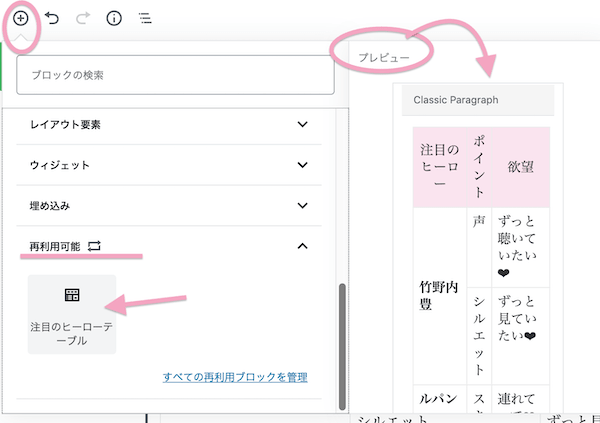Click the redo arrow icon
Screen dimensions: 600x423
[x=83, y=18]
